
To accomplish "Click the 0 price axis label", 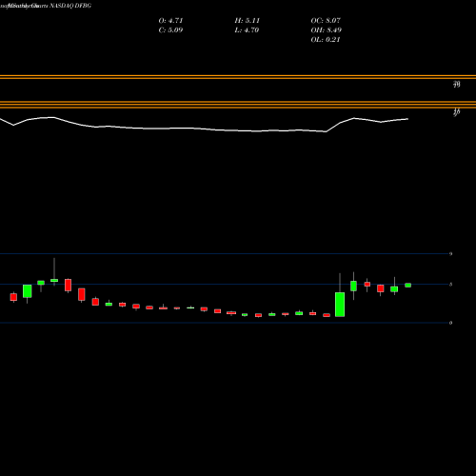I will [450, 323].
